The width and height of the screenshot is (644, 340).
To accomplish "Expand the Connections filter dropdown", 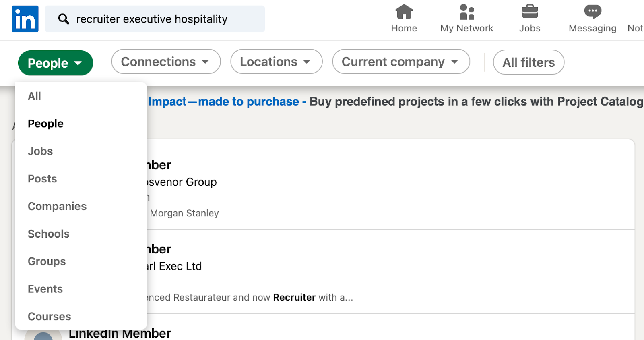I will click(x=165, y=62).
